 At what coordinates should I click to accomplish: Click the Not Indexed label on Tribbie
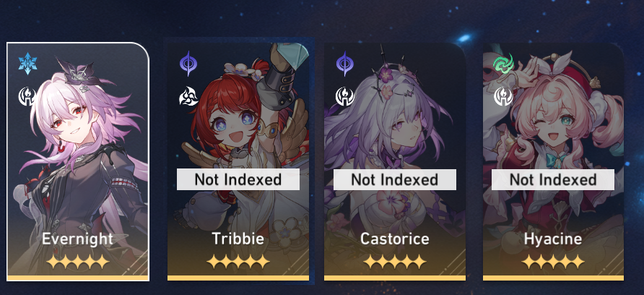[238, 179]
